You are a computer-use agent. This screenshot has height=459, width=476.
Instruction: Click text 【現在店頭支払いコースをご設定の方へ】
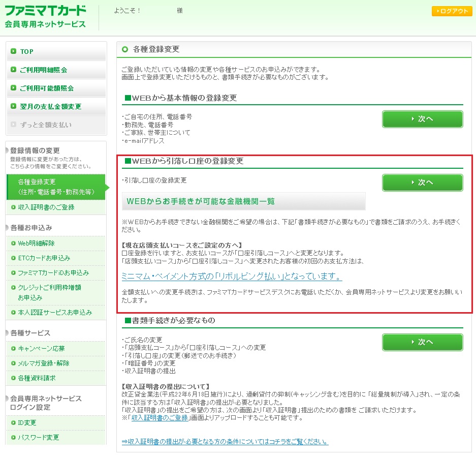coord(181,245)
